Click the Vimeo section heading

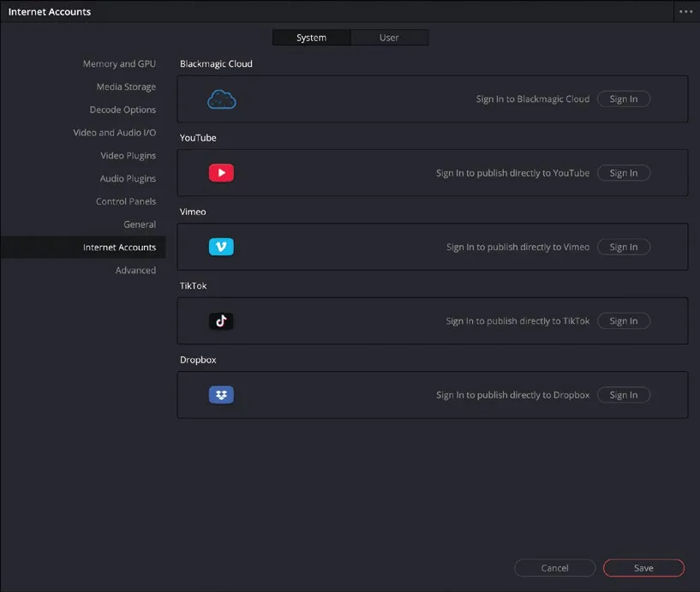click(193, 212)
